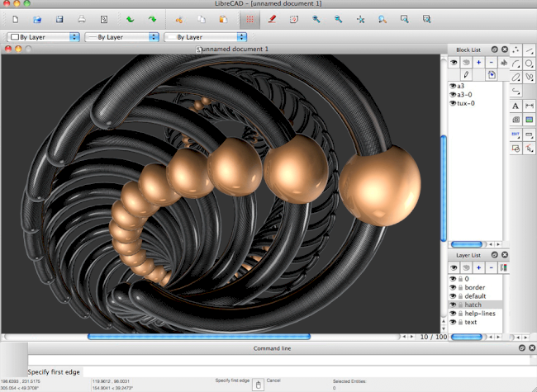The width and height of the screenshot is (537, 392).
Task: Expand the ellipse tools menu
Action: [516, 78]
